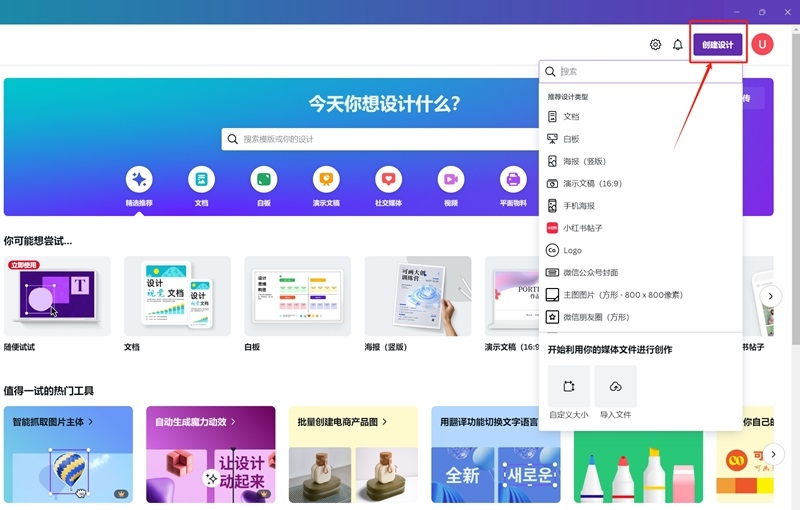Click the 文档 icon in dropdown list

point(552,117)
